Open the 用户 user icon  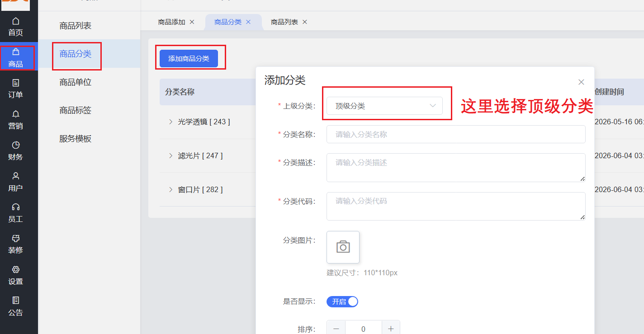(16, 176)
